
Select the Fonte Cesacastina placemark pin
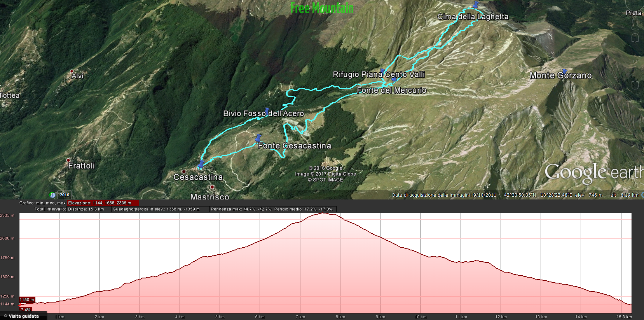pyautogui.click(x=258, y=138)
